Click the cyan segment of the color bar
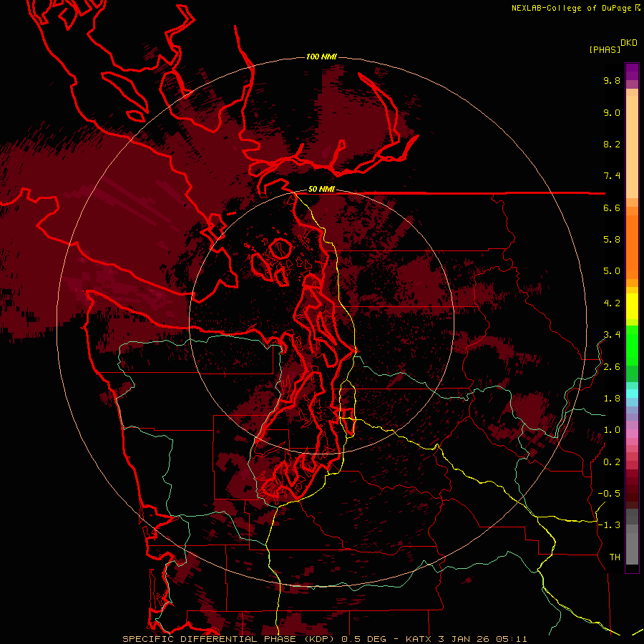 click(x=632, y=394)
